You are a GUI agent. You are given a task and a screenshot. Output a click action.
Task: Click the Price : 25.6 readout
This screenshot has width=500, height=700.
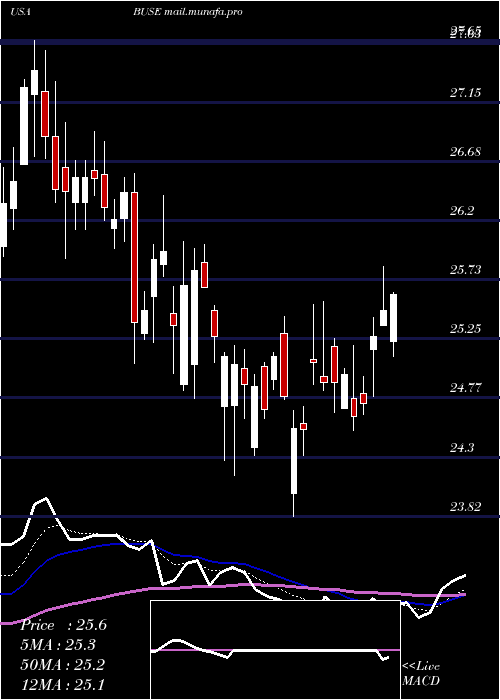[63, 625]
